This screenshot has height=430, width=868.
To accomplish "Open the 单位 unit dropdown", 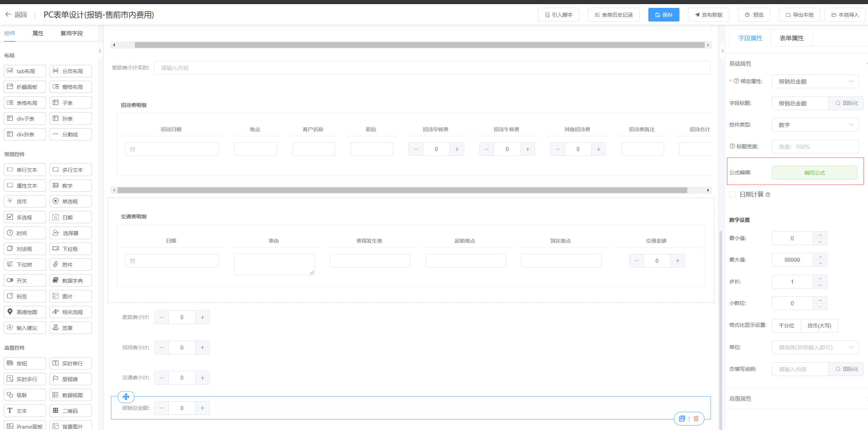I will coord(815,347).
